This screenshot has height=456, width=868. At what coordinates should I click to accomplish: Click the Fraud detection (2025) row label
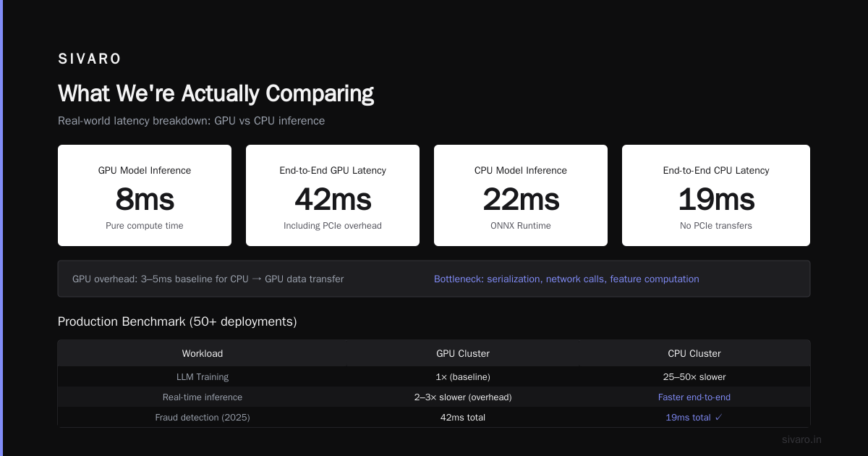click(x=203, y=418)
